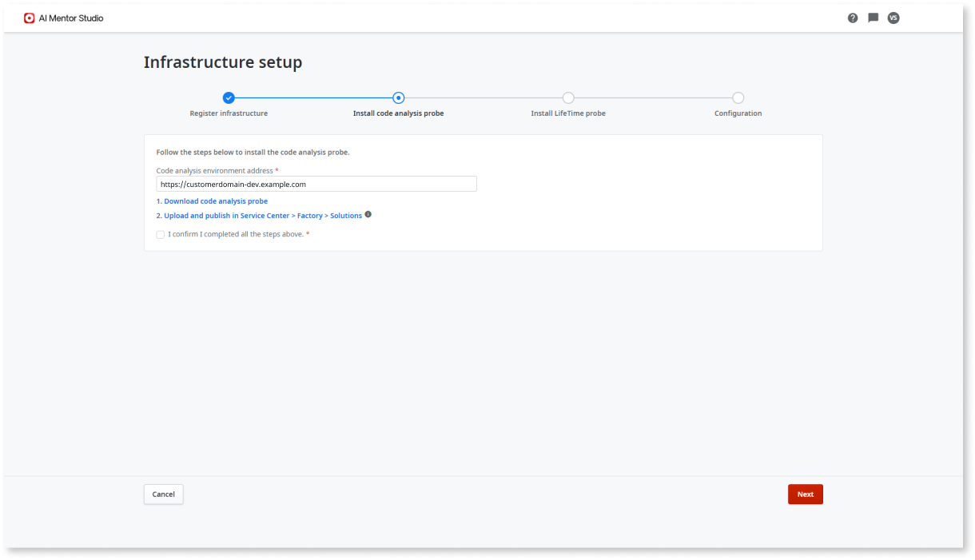Click the feedback speech bubble icon
975x560 pixels.
(873, 18)
